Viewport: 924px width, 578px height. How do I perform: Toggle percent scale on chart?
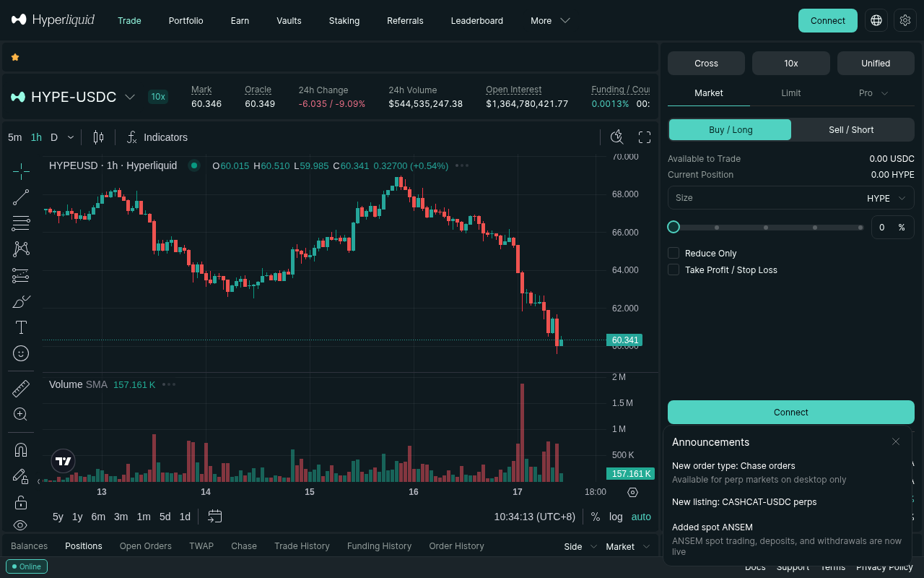coord(596,517)
